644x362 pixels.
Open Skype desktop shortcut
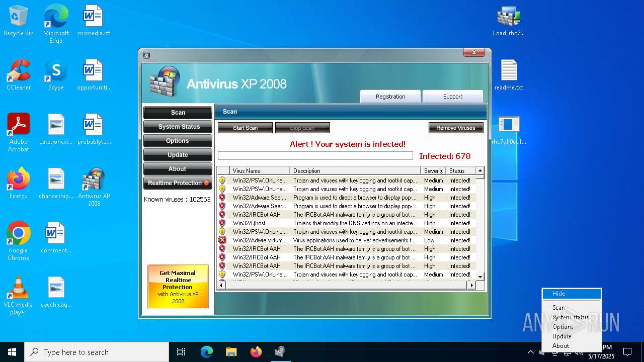(56, 75)
